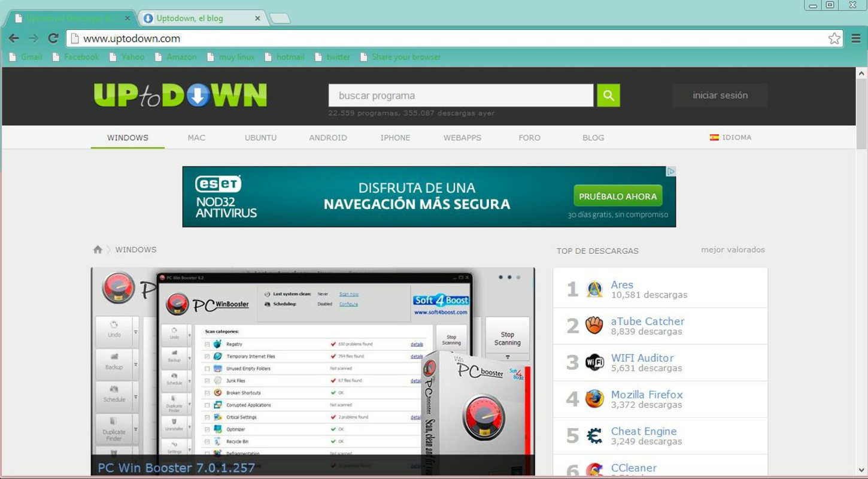
Task: Open the new tab button
Action: tap(280, 19)
